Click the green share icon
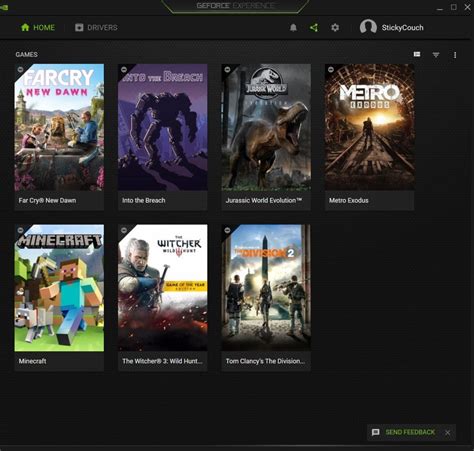 click(x=314, y=28)
